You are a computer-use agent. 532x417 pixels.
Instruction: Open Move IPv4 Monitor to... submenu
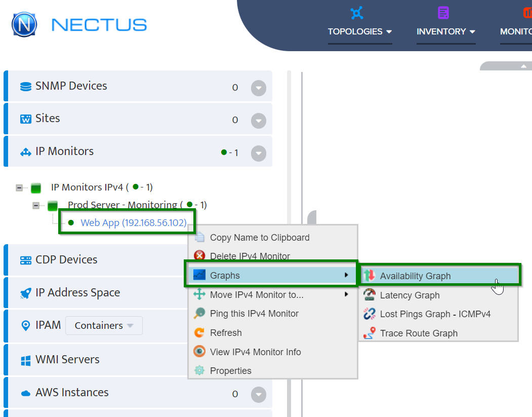(273, 294)
